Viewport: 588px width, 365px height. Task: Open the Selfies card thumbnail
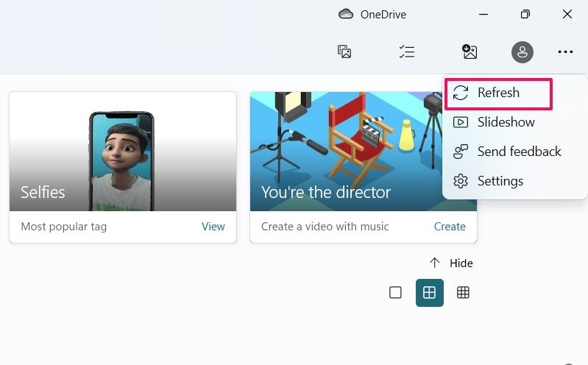pyautogui.click(x=123, y=152)
